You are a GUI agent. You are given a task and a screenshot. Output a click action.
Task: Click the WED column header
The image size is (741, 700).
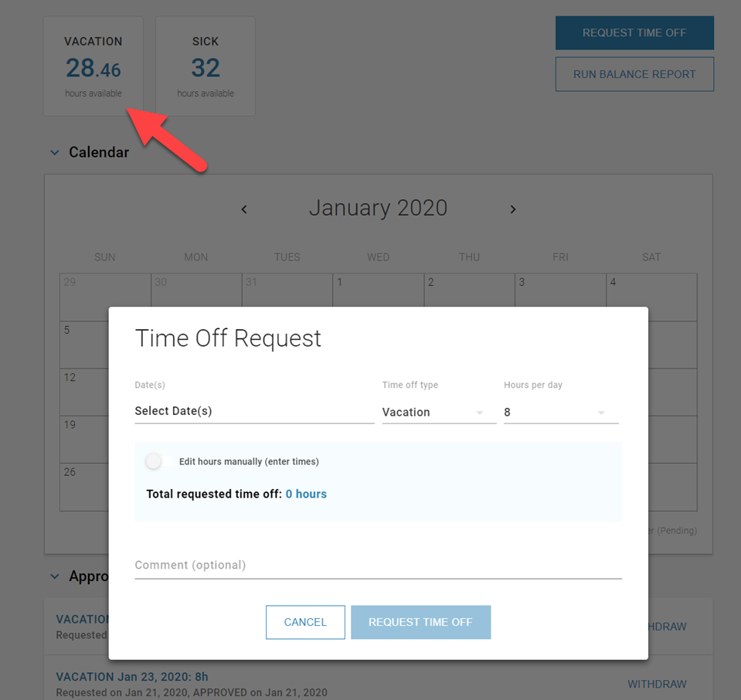tap(378, 257)
